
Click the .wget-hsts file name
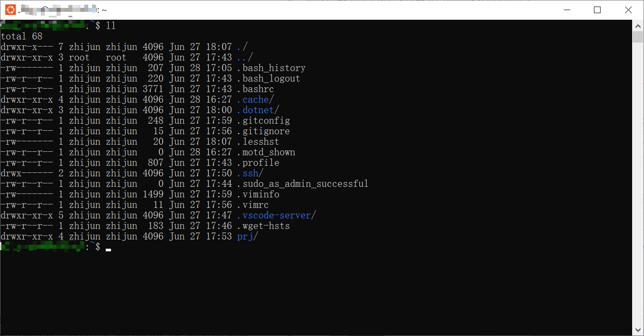[263, 225]
